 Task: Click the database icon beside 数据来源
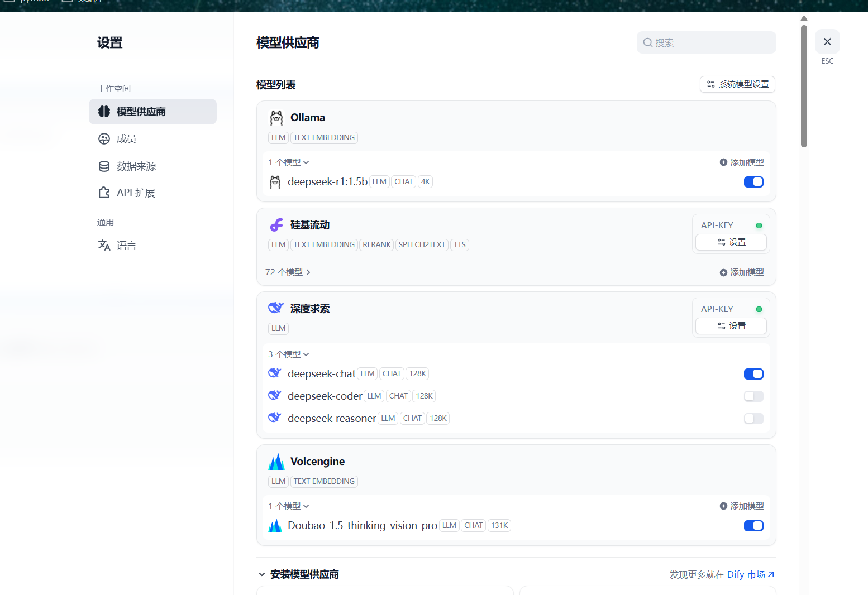pyautogui.click(x=104, y=166)
